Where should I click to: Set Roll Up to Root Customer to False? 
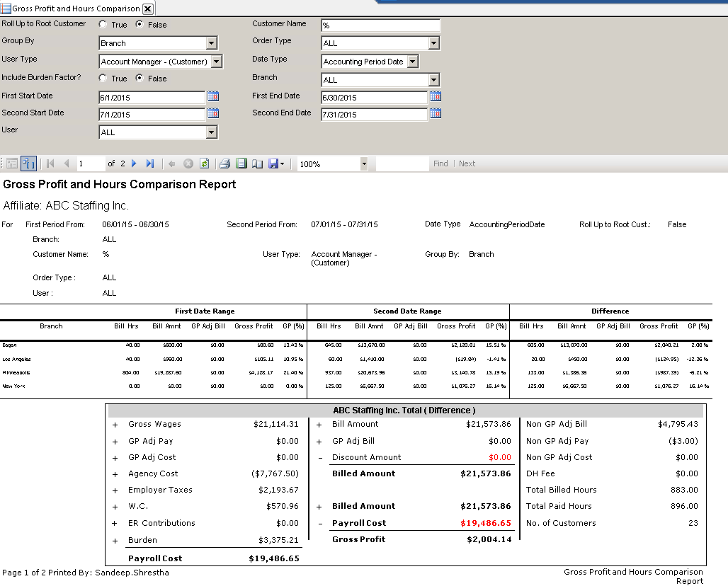pyautogui.click(x=140, y=24)
